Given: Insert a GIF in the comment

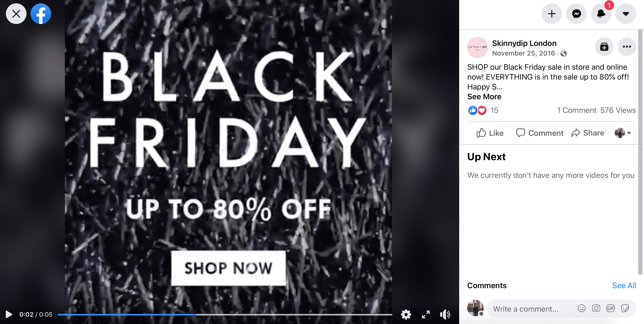Looking at the screenshot, I should pyautogui.click(x=610, y=308).
